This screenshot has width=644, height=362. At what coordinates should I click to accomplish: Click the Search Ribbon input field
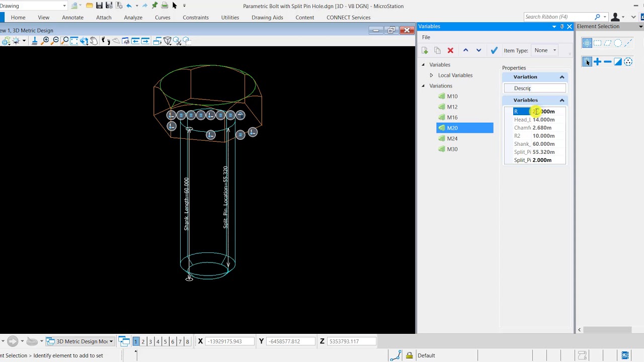pyautogui.click(x=557, y=17)
